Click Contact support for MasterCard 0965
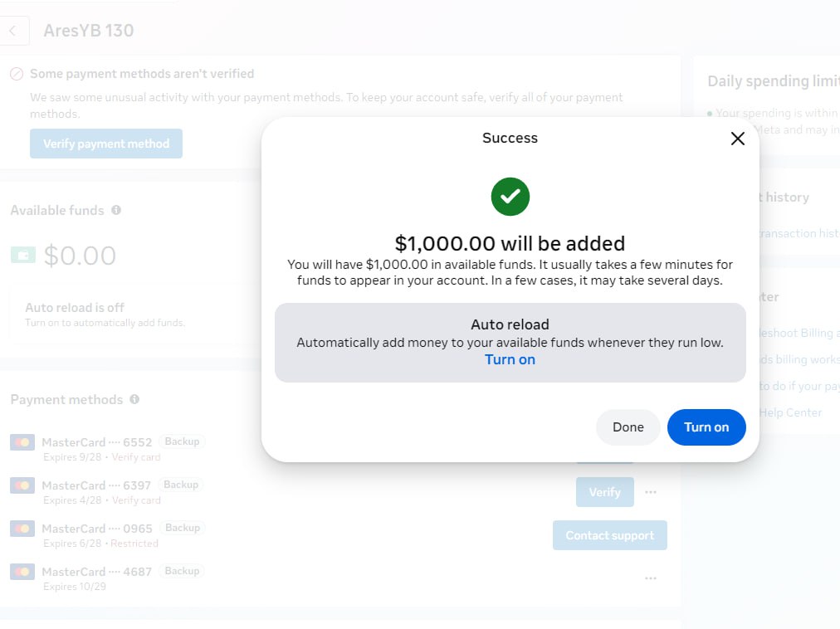 (x=609, y=535)
